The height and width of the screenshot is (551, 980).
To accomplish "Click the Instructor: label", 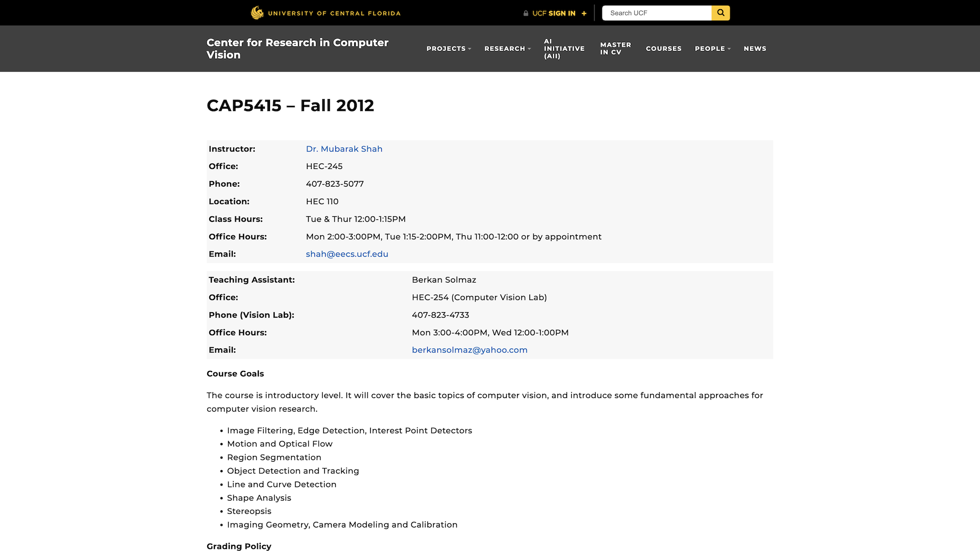I will click(x=232, y=149).
